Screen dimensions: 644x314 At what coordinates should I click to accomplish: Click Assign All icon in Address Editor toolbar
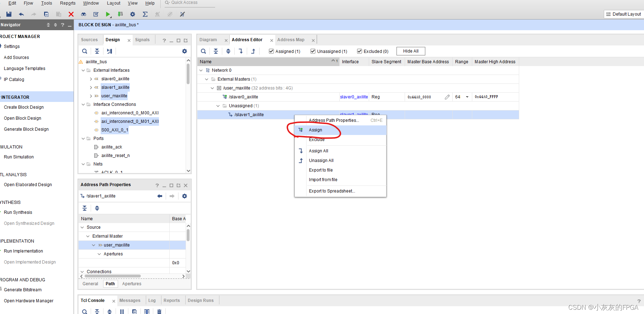(241, 51)
